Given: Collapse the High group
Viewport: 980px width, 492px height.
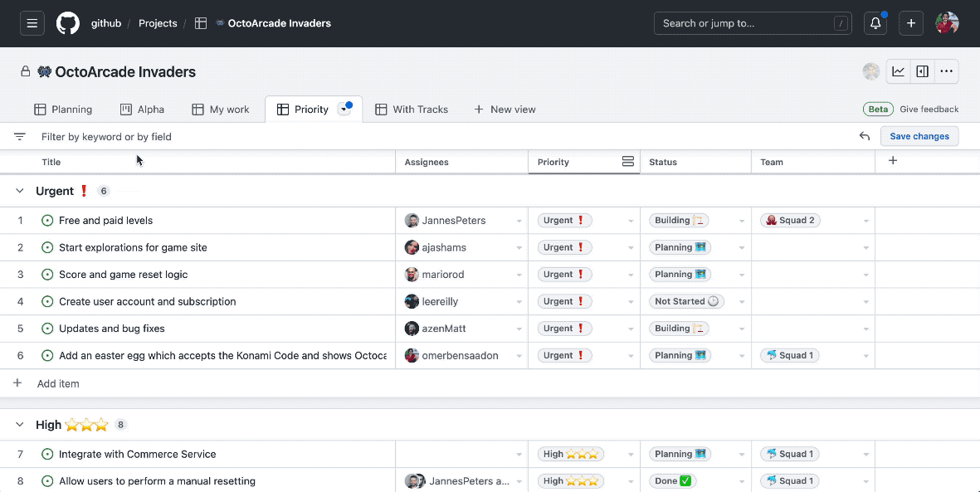Looking at the screenshot, I should (x=19, y=425).
